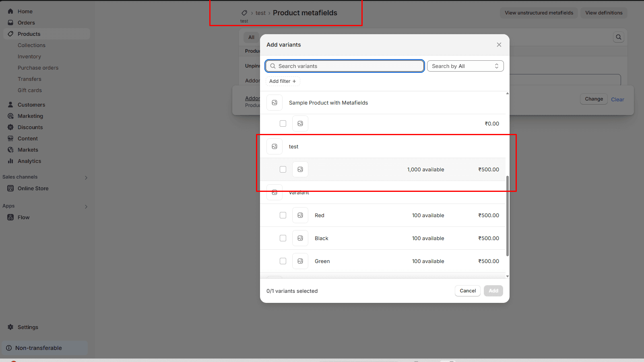Click the Discounts icon in sidebar
The image size is (644, 362).
pyautogui.click(x=10, y=127)
